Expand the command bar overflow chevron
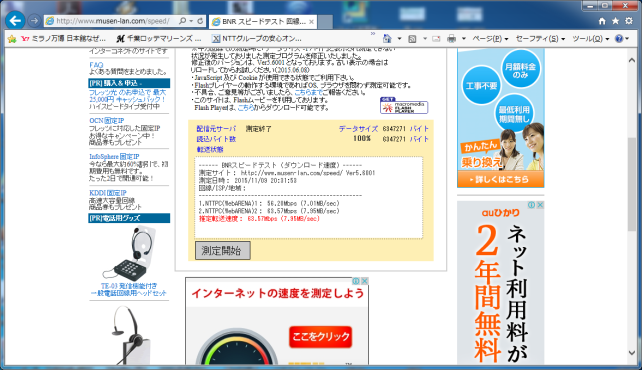Screen dimensions: 642x370 click(373, 34)
